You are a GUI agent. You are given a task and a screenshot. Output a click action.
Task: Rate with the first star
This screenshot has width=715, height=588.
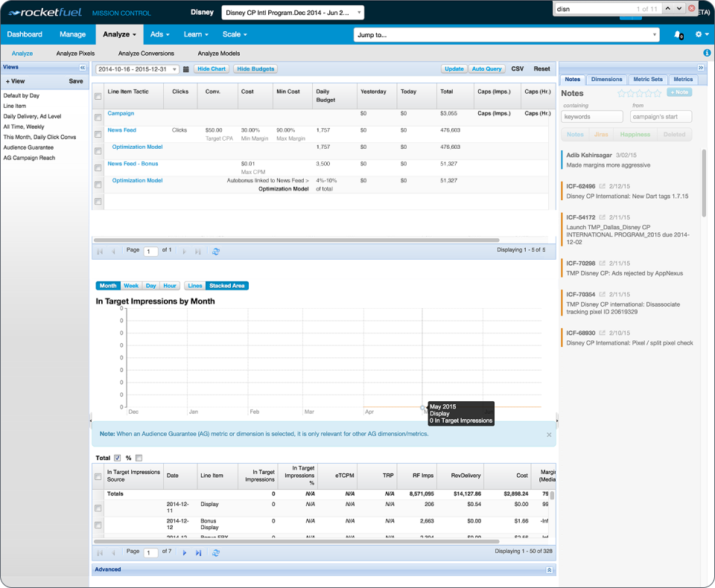(621, 94)
